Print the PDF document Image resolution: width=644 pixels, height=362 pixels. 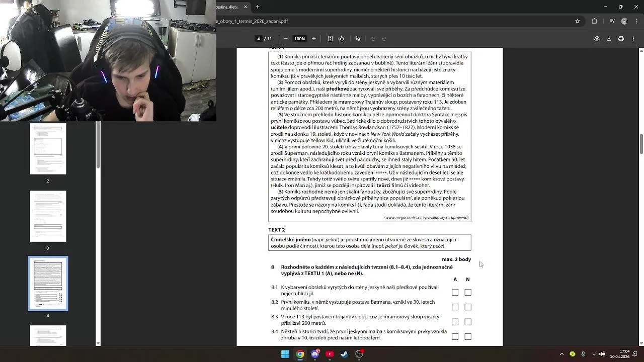click(x=621, y=39)
